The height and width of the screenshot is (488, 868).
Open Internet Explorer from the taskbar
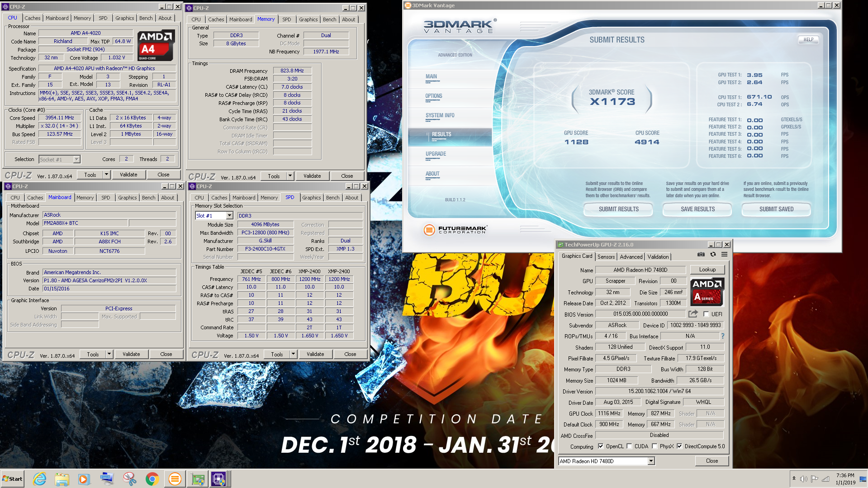[40, 479]
